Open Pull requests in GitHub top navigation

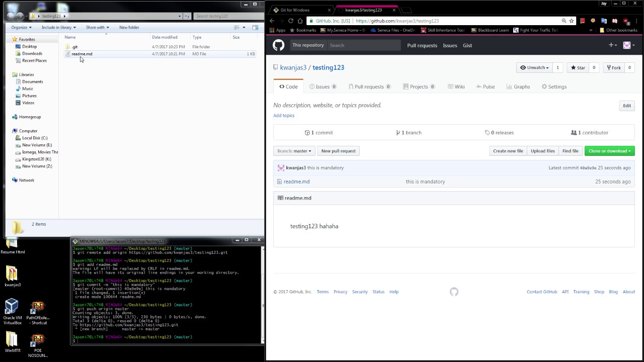(x=422, y=45)
